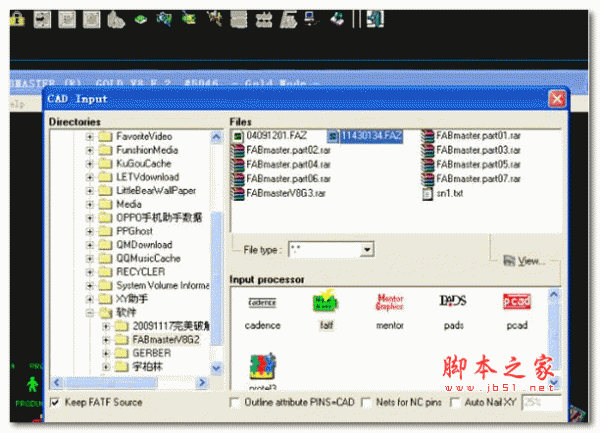Select the OPPO手机助手数据 folder
This screenshot has height=433, width=600.
click(x=159, y=218)
